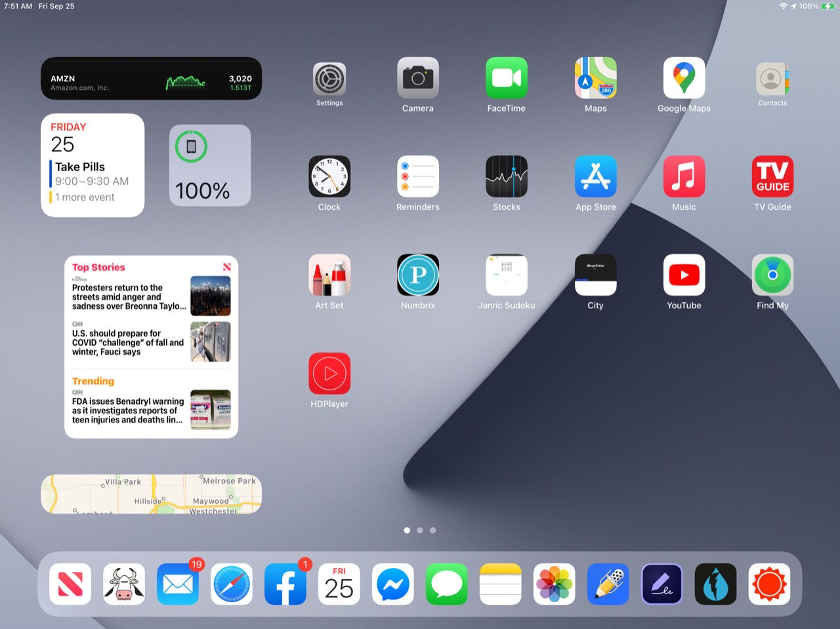Viewport: 840px width, 629px height.
Task: Open the Clock app
Action: click(x=329, y=176)
